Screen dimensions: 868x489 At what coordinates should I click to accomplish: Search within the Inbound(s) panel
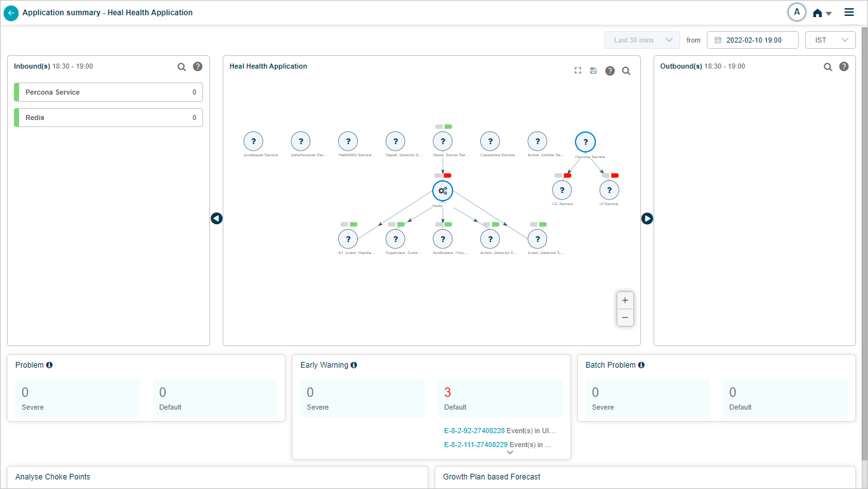pyautogui.click(x=181, y=67)
